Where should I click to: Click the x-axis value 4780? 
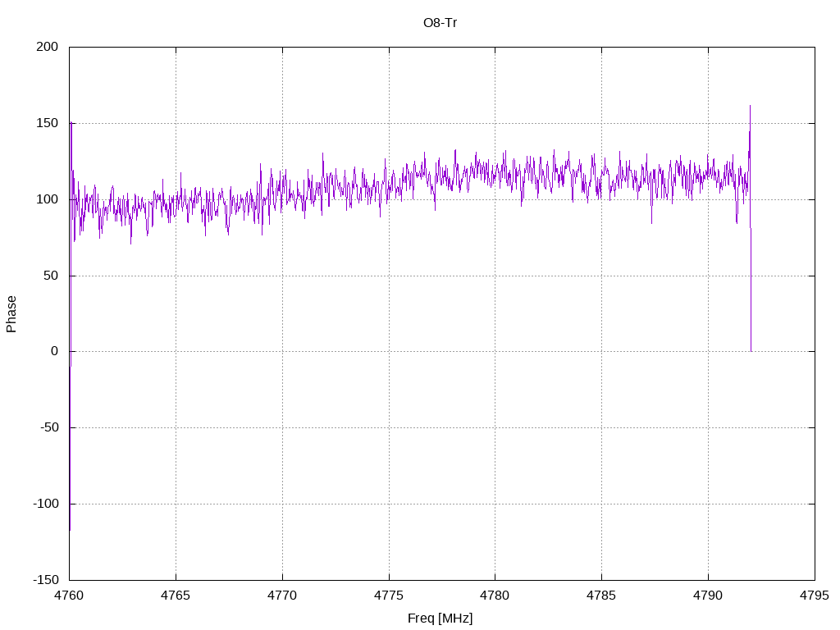click(495, 596)
